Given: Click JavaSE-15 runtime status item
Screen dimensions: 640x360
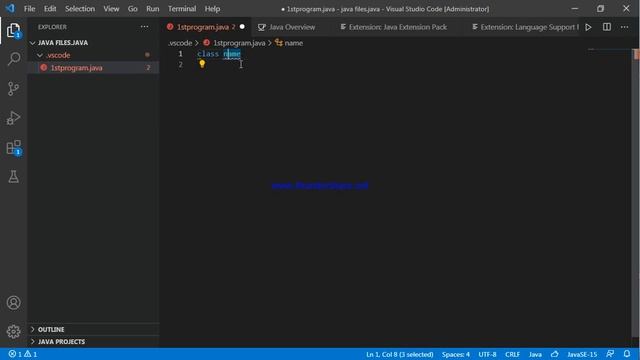Looking at the screenshot, I should point(582,354).
